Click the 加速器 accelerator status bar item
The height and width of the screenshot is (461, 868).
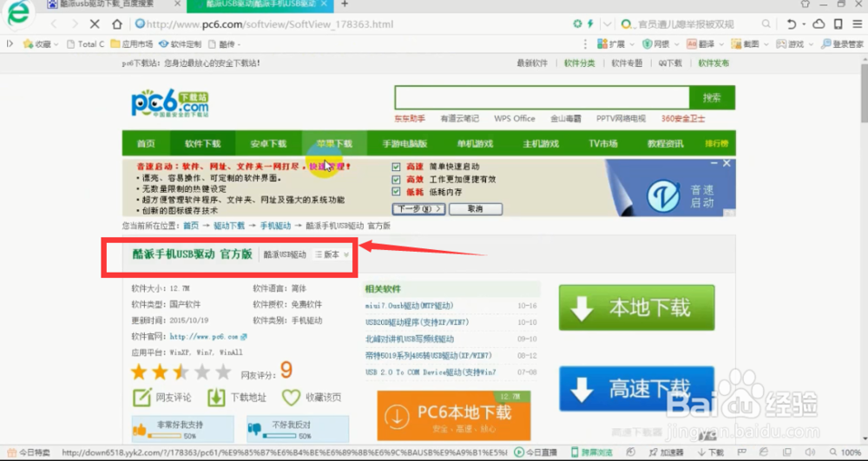[666, 452]
